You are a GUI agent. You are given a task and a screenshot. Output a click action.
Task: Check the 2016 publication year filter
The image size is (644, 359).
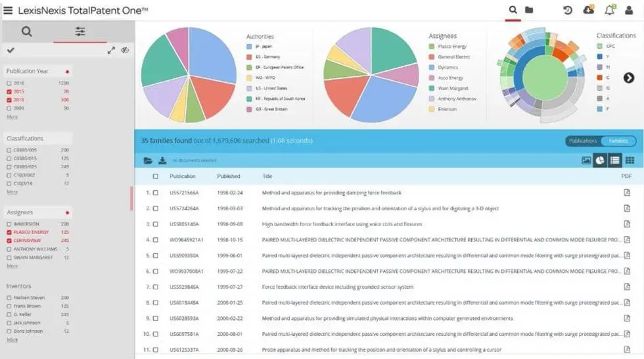pos(9,83)
